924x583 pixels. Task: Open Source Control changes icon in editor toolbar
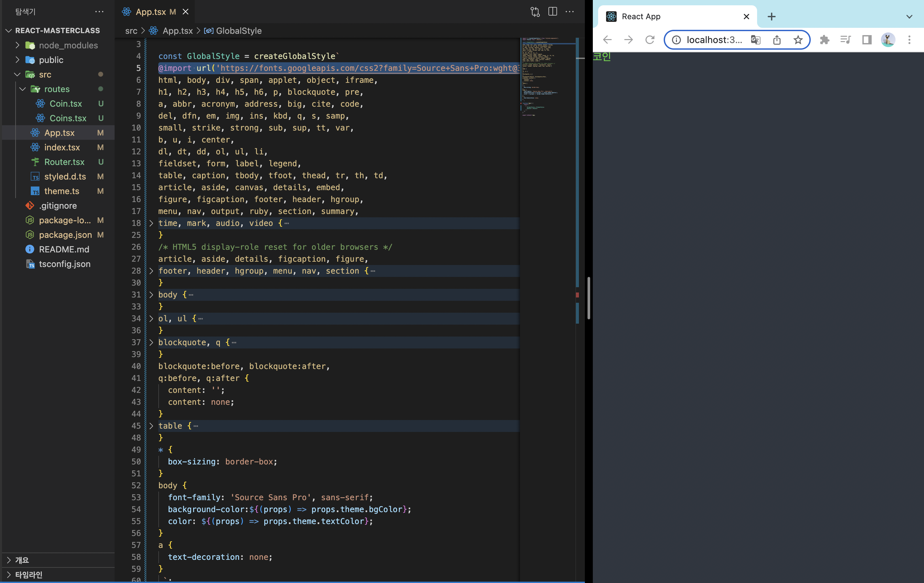(535, 12)
